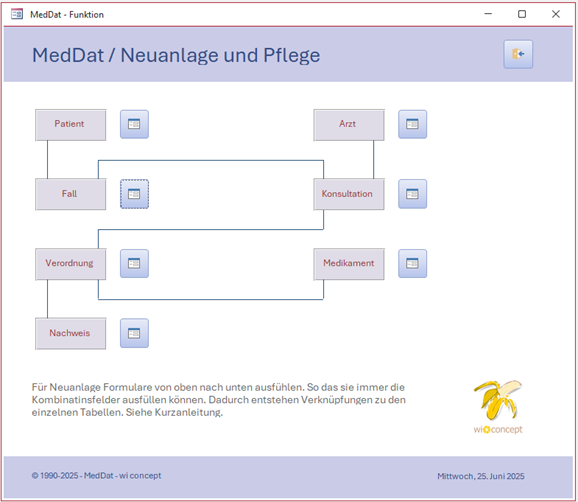Minimize the MedDat - Funktion window
The height and width of the screenshot is (502, 578).
[x=488, y=14]
